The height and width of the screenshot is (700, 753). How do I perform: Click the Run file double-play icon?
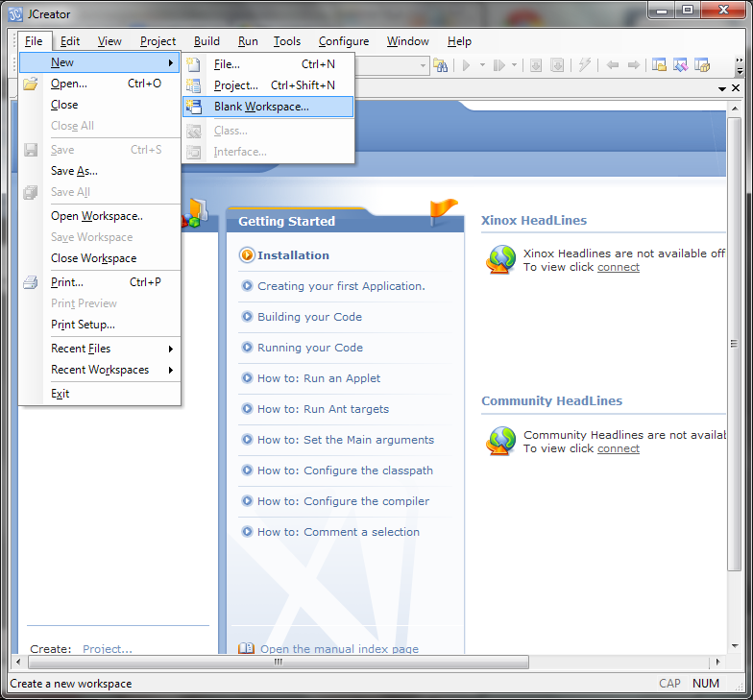pos(499,65)
